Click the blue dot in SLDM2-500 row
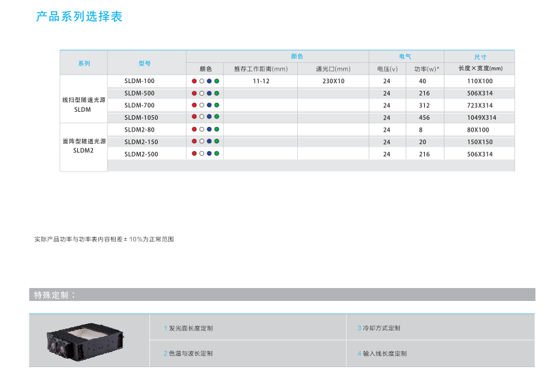The width and height of the screenshot is (559, 392). click(x=209, y=154)
